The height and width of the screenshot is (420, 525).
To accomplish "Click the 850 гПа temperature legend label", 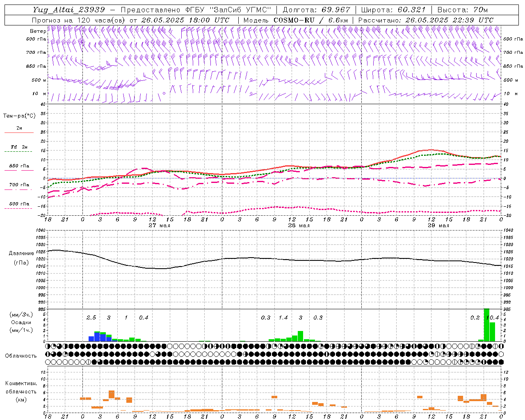I will [19, 166].
